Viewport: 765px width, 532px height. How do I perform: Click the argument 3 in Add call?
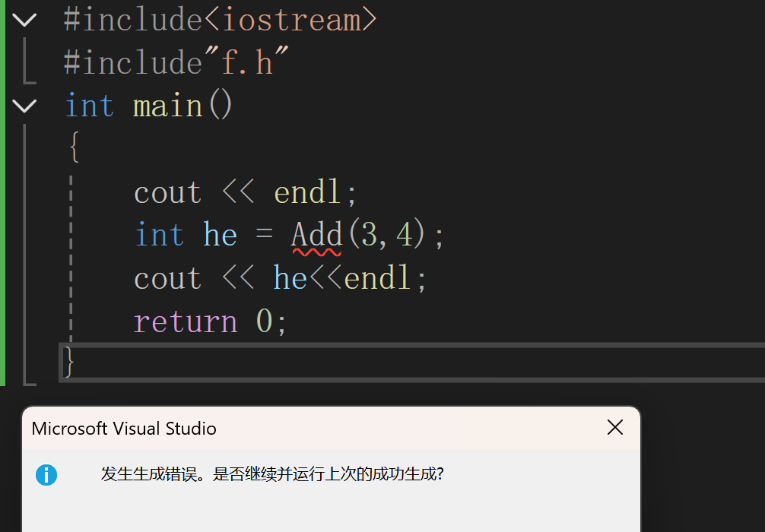(x=370, y=235)
